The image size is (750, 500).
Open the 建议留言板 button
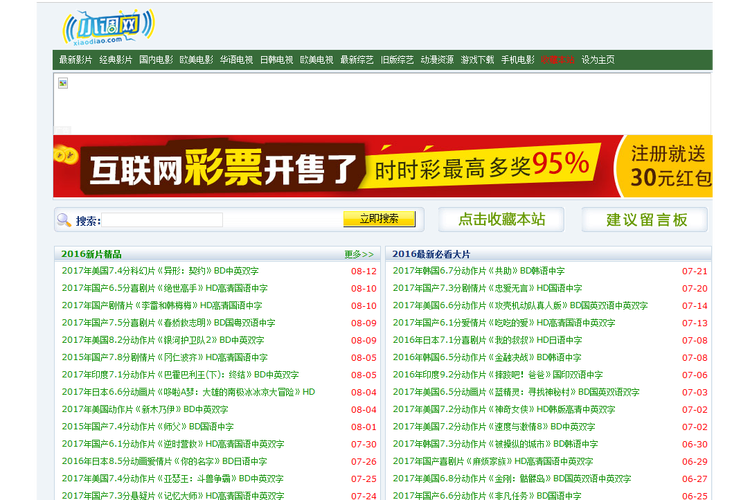[x=647, y=220]
